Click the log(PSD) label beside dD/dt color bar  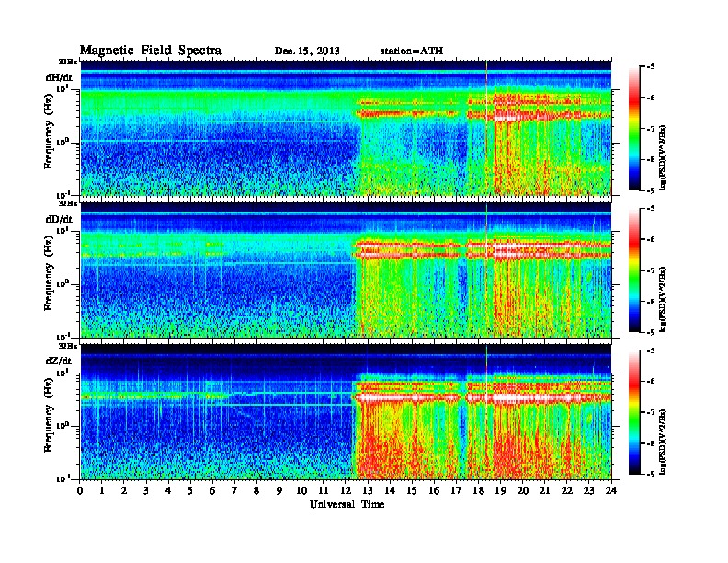pos(664,300)
